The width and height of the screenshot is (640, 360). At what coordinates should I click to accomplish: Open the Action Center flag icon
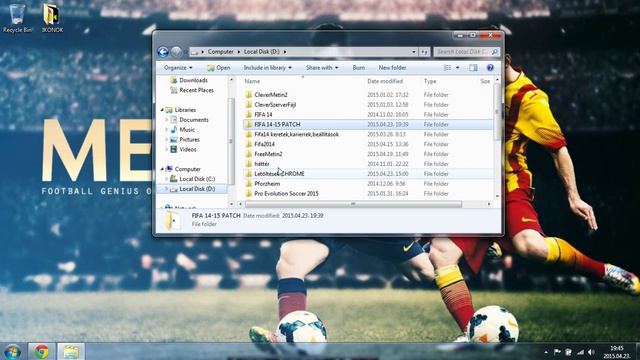pyautogui.click(x=557, y=352)
